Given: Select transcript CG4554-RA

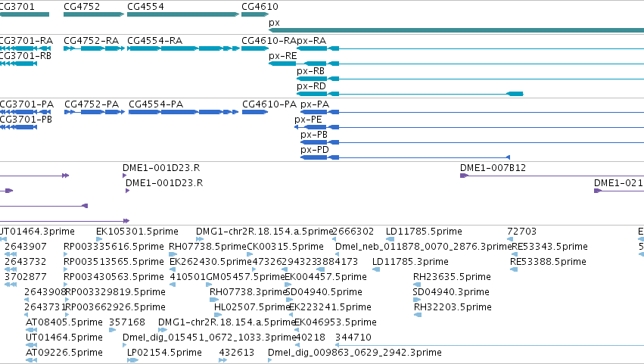Looking at the screenshot, I should 155,41.
